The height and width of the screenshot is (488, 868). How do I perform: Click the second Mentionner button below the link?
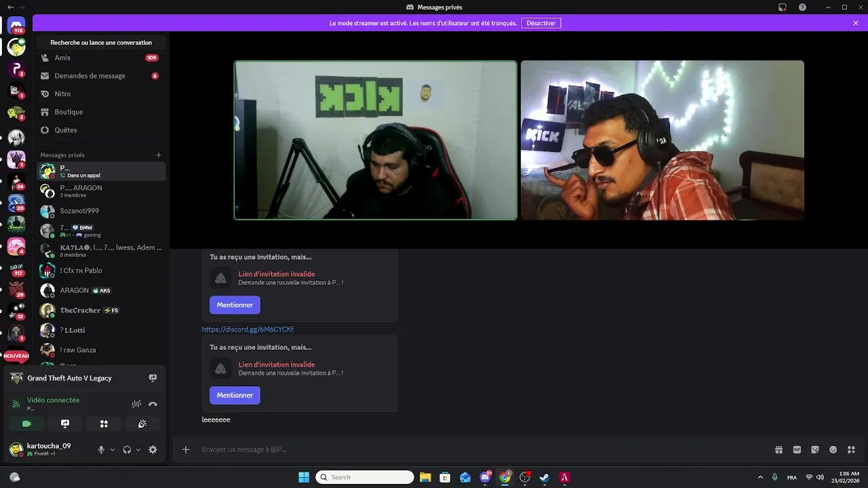point(235,395)
